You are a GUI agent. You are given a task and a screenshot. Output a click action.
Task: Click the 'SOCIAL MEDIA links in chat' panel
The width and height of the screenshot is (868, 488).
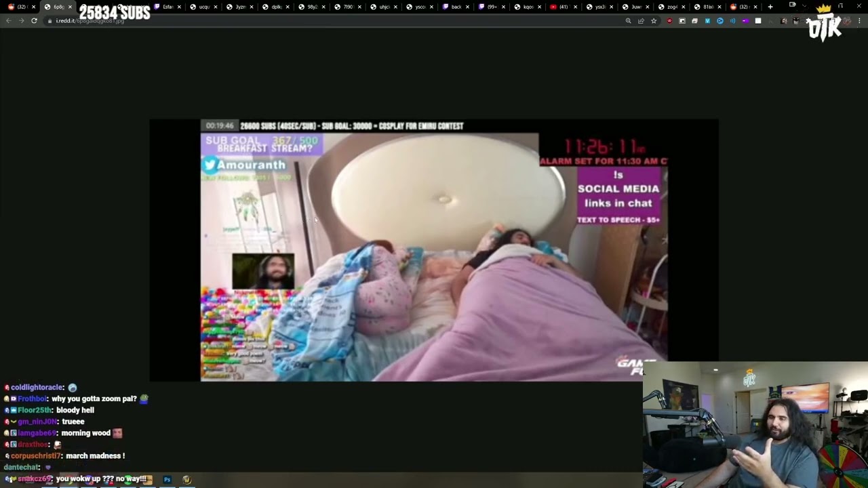click(x=618, y=197)
